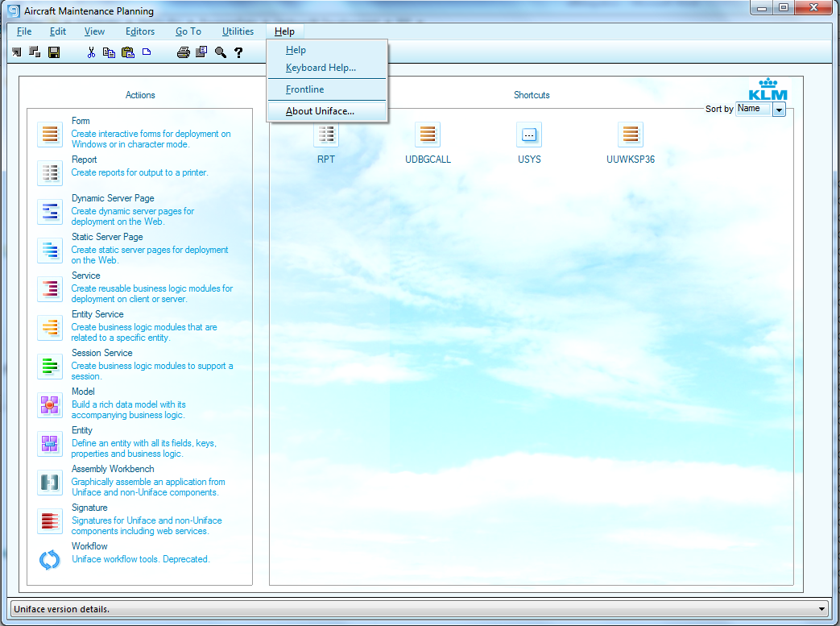Open the Workflow action icon
840x626 pixels.
pyautogui.click(x=50, y=559)
